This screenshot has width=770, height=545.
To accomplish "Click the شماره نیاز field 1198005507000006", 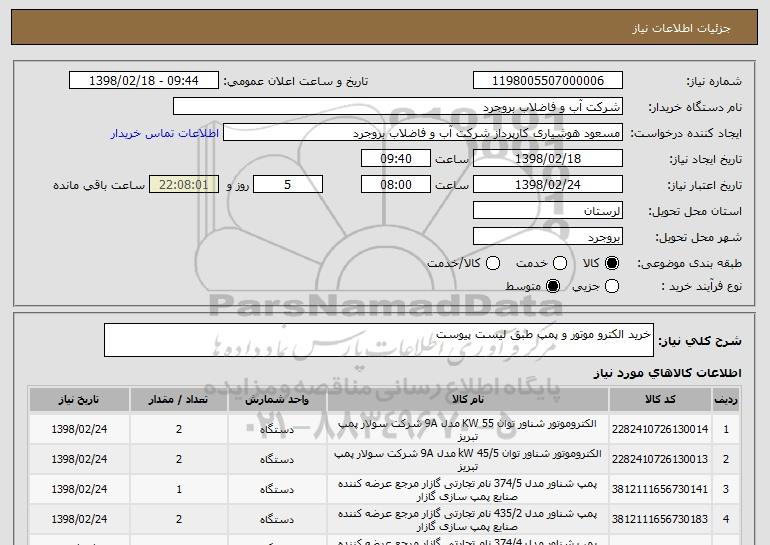I will [548, 81].
